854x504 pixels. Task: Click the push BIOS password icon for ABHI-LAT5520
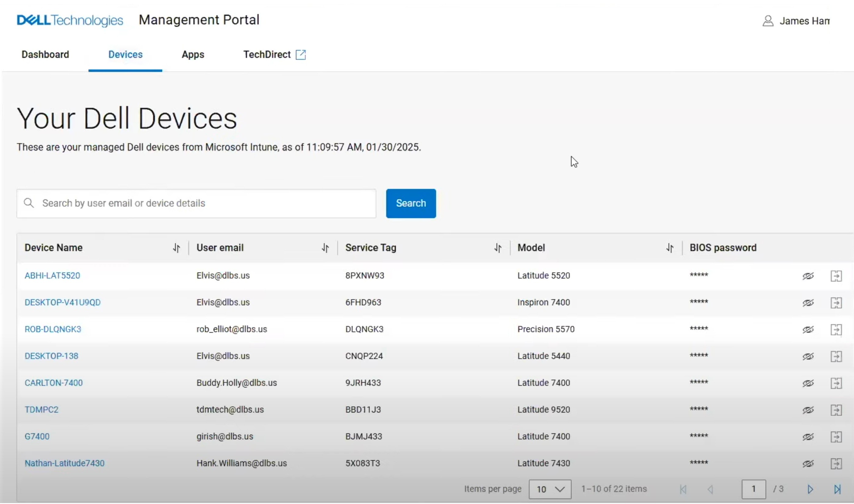836,276
